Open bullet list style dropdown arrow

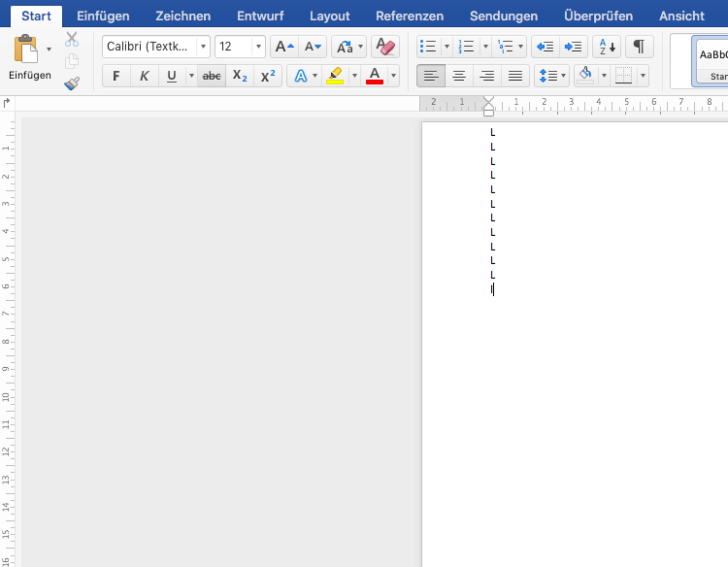pos(447,47)
